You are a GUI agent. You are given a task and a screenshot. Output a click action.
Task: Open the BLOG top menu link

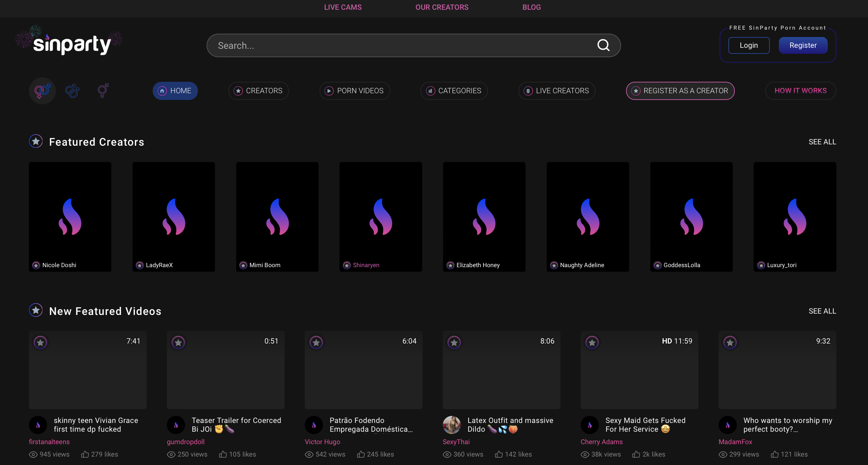tap(531, 7)
